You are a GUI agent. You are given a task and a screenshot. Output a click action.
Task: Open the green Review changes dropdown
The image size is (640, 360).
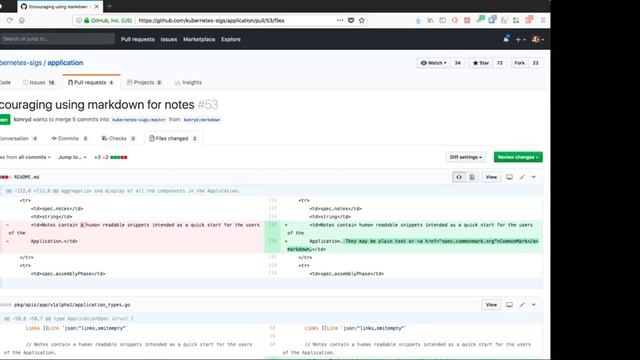pos(518,157)
